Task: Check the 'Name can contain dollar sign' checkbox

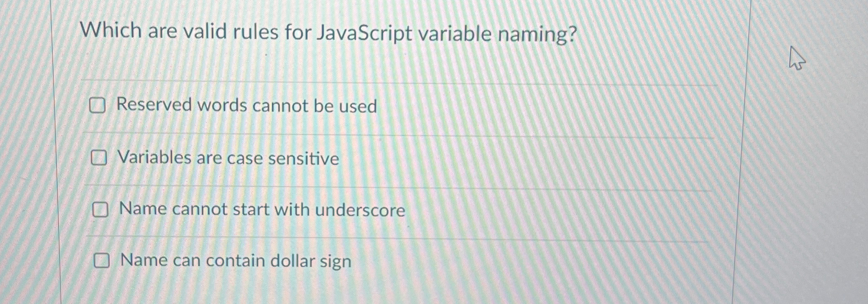Action: click(x=102, y=260)
